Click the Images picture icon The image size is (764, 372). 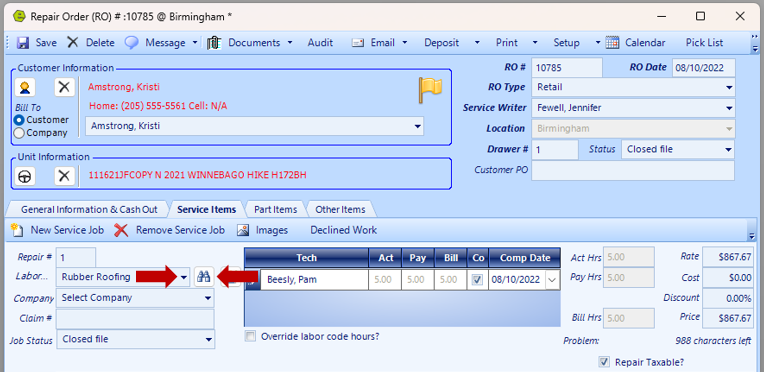point(244,230)
